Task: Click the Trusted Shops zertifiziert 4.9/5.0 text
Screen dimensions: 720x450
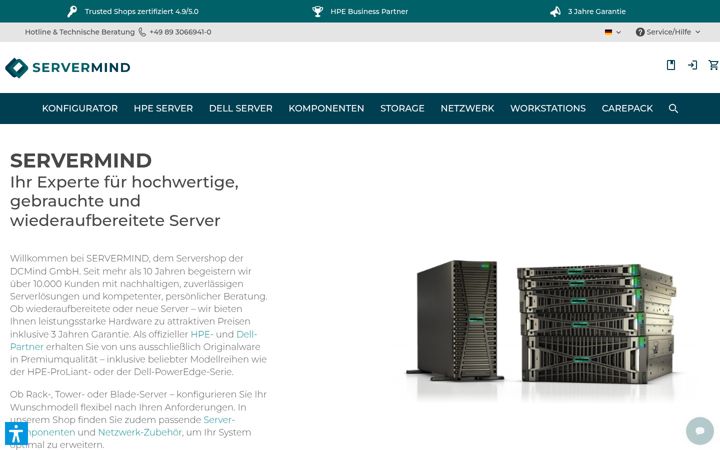Action: tap(141, 11)
